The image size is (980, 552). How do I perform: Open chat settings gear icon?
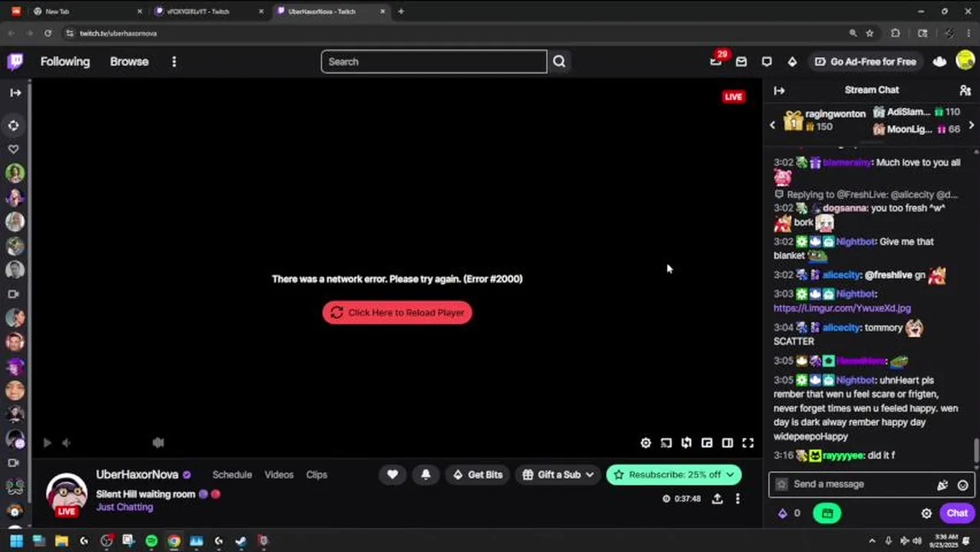[x=926, y=513]
